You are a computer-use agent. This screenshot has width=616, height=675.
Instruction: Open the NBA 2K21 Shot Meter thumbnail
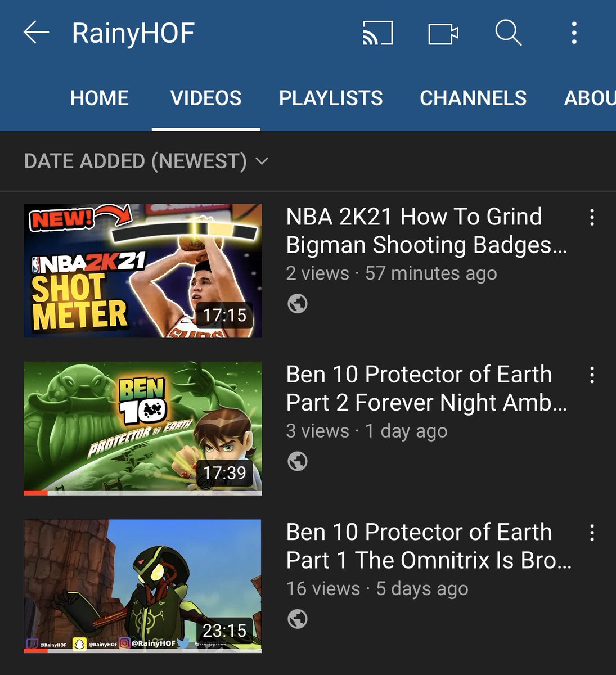tap(143, 271)
